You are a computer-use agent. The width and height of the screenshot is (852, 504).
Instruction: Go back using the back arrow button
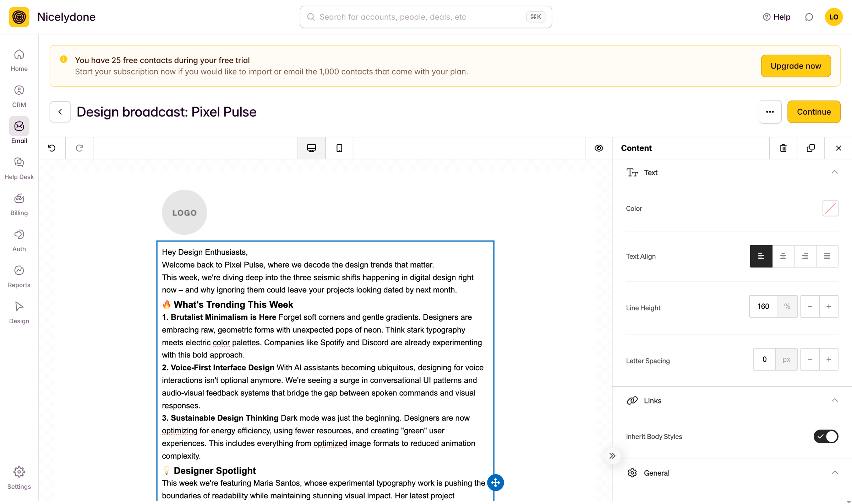60,112
